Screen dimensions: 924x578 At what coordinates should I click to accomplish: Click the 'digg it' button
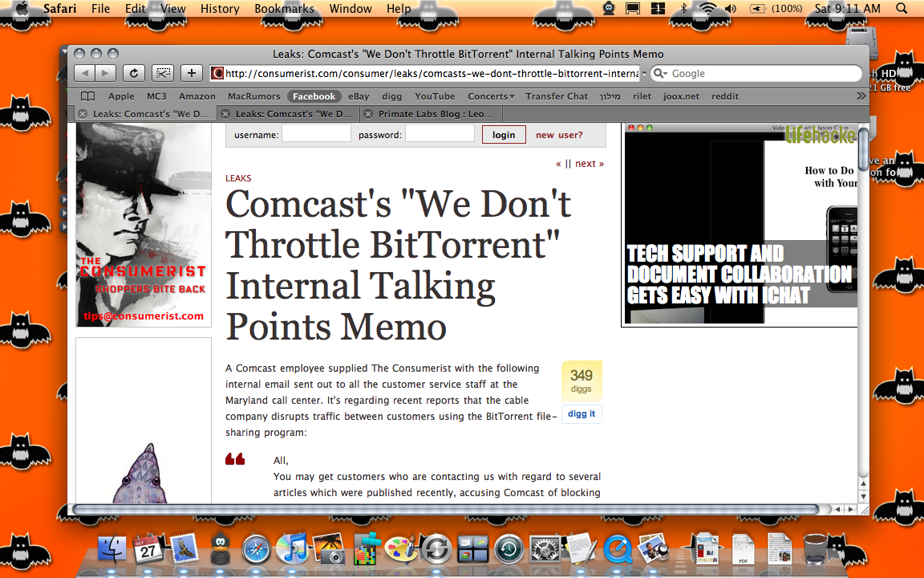point(582,414)
